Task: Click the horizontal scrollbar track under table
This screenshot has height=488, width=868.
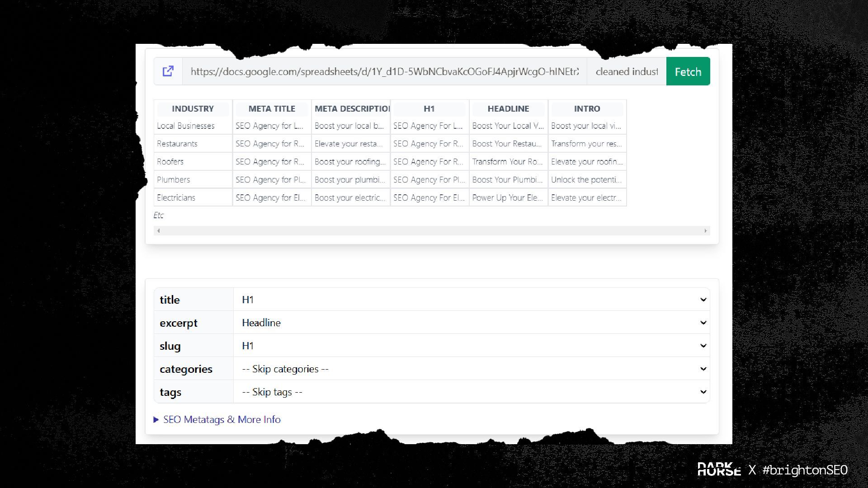Action: 432,231
